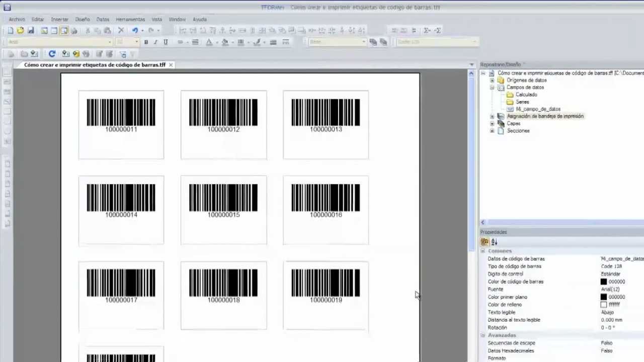Expand the Asignación de bandeja de impresión node
This screenshot has height=362, width=644.
pos(492,116)
